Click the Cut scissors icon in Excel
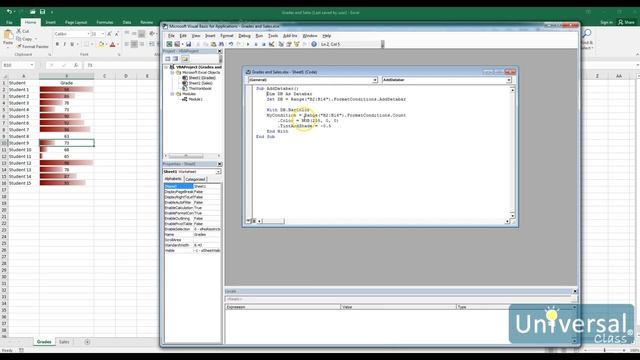The height and width of the screenshot is (360, 640). (x=19, y=31)
